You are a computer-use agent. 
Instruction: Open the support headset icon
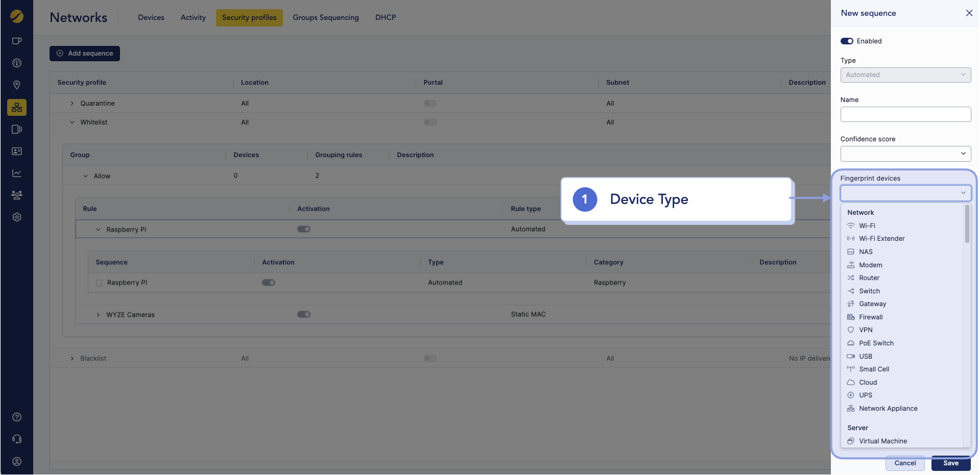coord(17,439)
